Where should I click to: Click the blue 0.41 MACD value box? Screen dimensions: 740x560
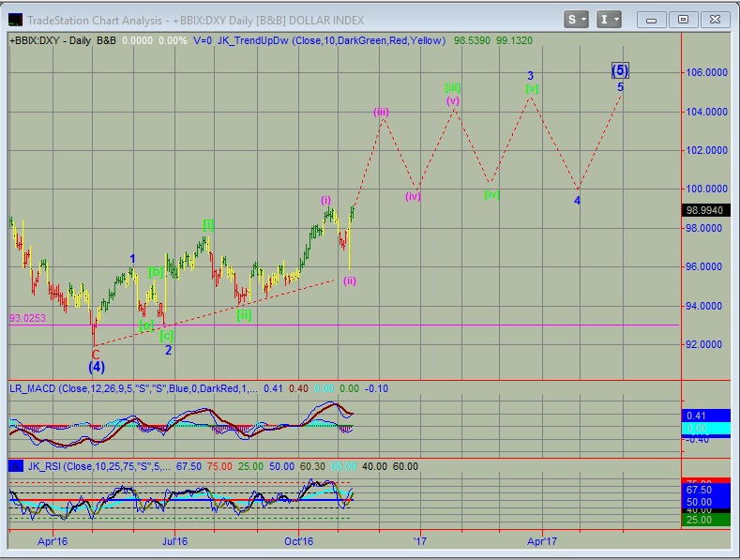click(x=706, y=416)
